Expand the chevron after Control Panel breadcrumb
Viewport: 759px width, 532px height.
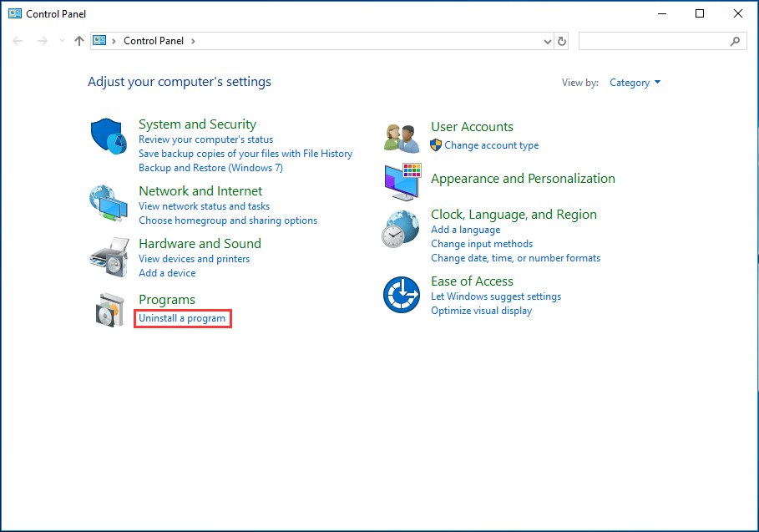[193, 41]
